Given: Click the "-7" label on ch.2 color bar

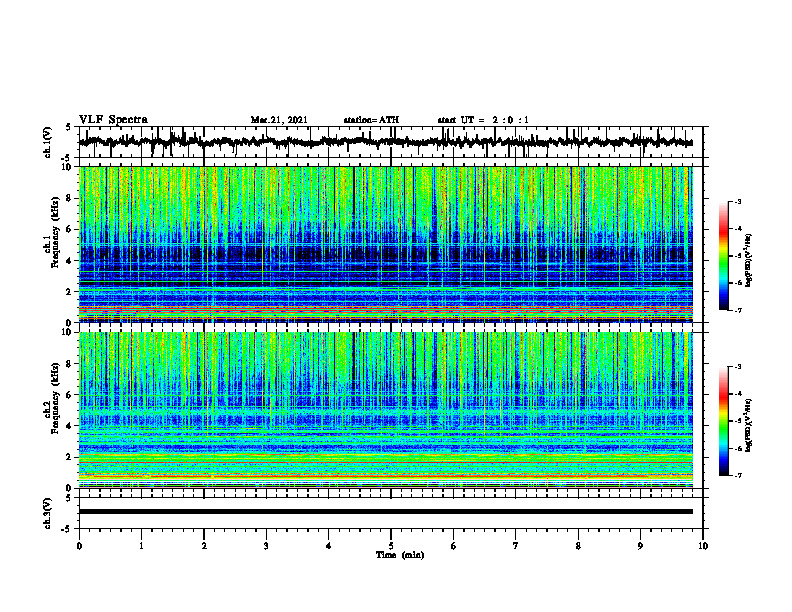Looking at the screenshot, I should click(x=738, y=476).
